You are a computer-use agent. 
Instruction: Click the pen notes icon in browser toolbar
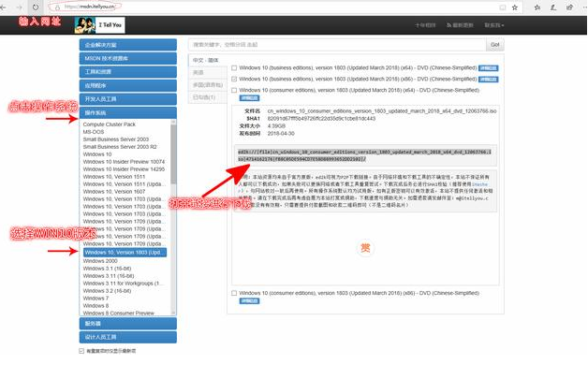tap(553, 7)
